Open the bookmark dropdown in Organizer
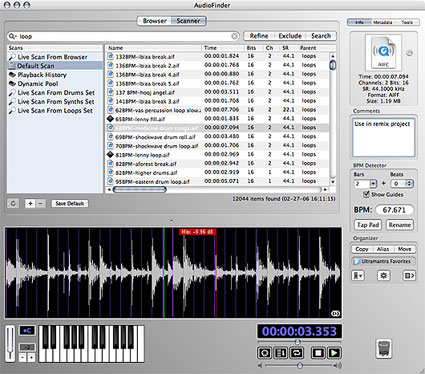This screenshot has width=425, height=374. [358, 276]
